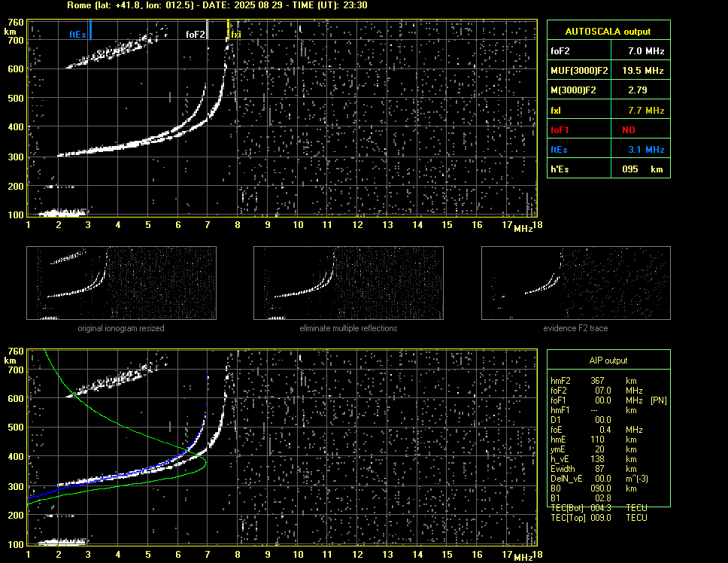Select the foF2 value 7.0 MHz
The image size is (728, 563).
[x=646, y=51]
